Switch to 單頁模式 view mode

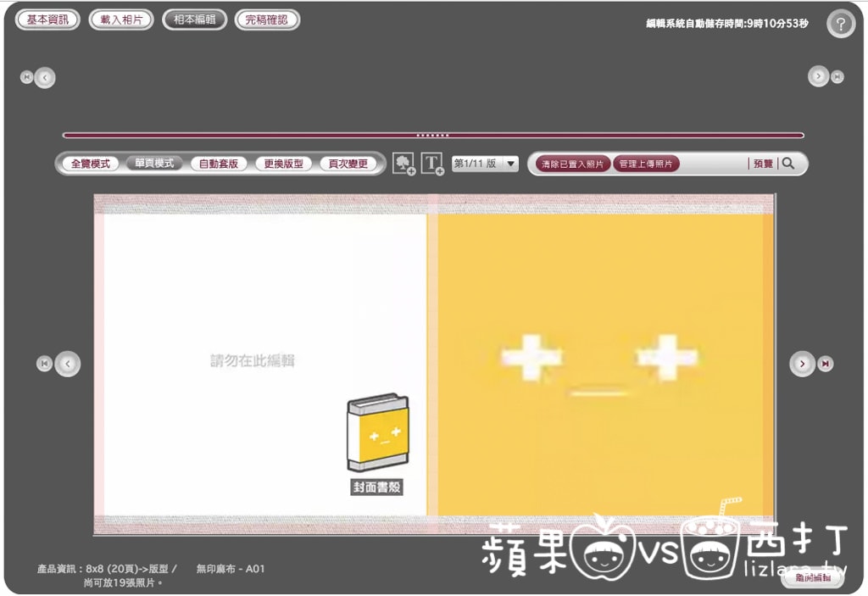154,164
